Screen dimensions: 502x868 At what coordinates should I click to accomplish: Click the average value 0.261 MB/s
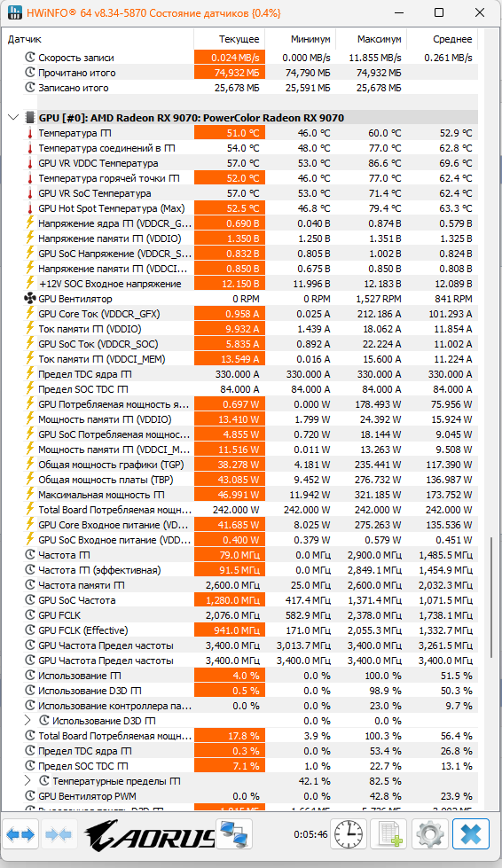click(448, 58)
